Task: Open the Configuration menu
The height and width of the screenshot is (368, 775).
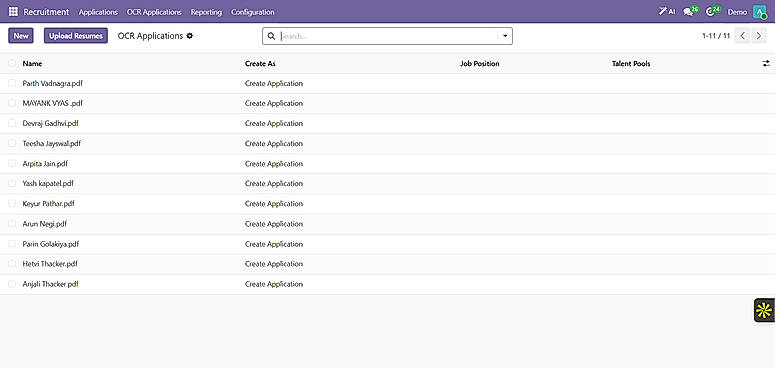Action: 253,12
